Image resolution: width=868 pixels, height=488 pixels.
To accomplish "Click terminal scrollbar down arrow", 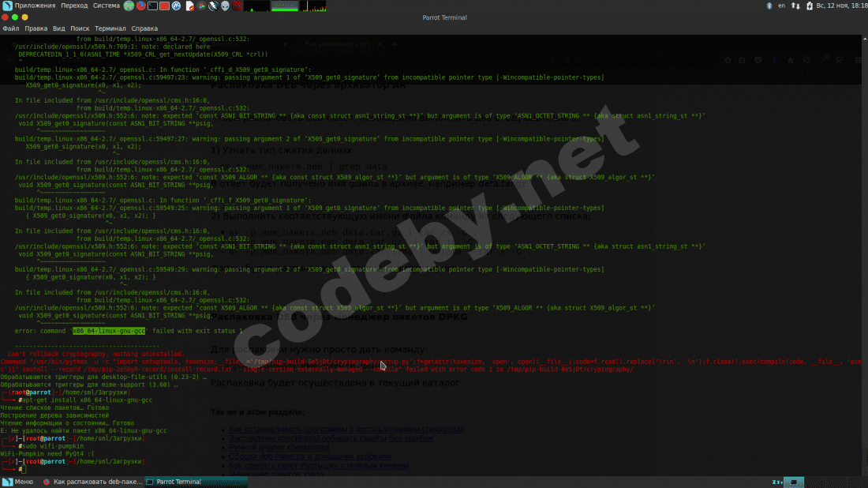I will (x=865, y=471).
